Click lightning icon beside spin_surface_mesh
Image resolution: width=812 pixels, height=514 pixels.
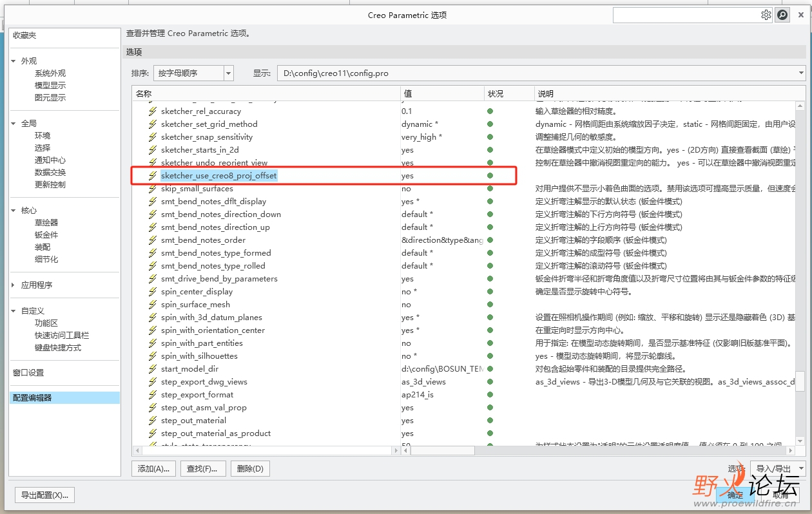click(x=153, y=305)
